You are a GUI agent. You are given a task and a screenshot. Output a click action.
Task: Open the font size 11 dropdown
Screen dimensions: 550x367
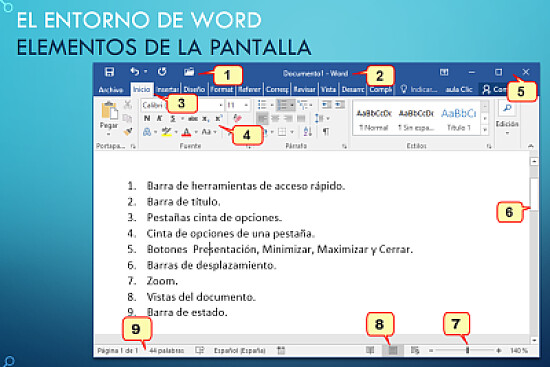(246, 105)
